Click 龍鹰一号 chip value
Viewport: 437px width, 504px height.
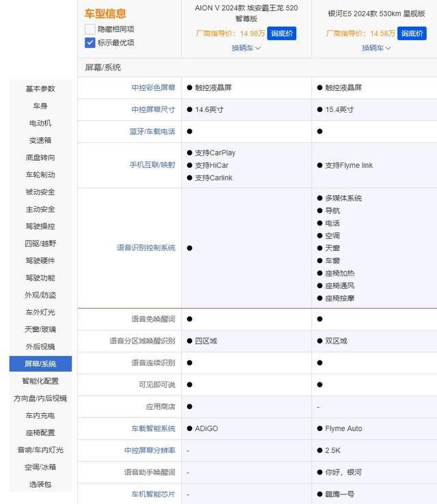click(339, 494)
